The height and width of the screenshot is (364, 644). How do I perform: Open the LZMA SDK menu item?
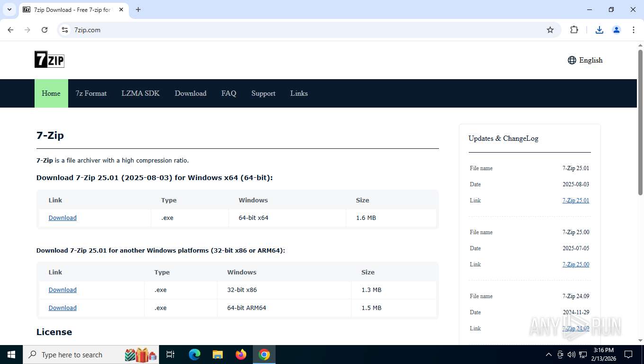[x=141, y=93]
